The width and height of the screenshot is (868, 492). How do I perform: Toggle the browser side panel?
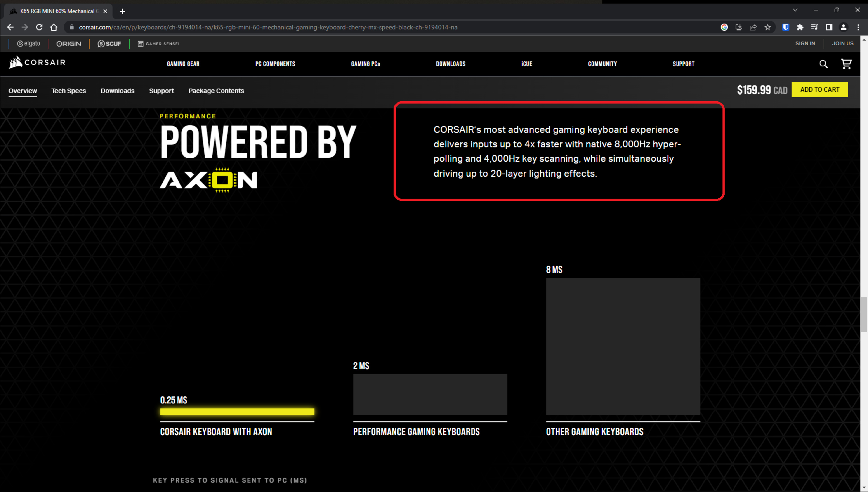pos(829,27)
